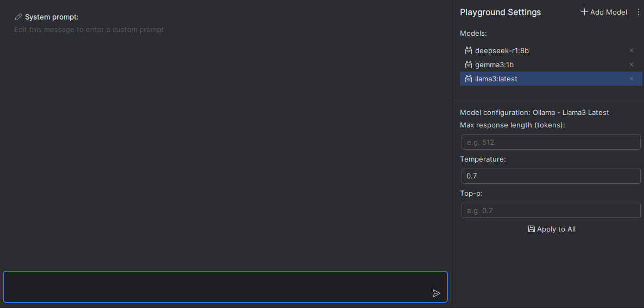Image resolution: width=644 pixels, height=308 pixels.
Task: Focus the Top-p input field
Action: [x=551, y=210]
